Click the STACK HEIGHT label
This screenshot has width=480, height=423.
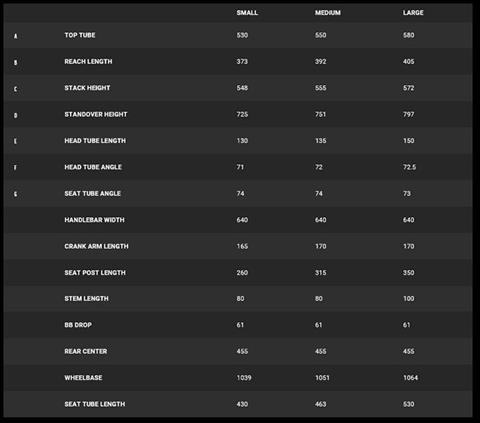point(87,88)
